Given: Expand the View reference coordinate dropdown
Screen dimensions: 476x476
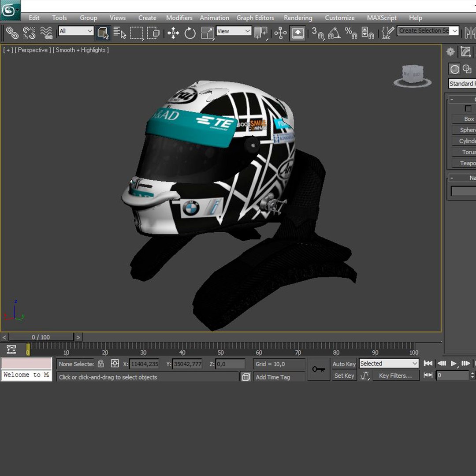Looking at the screenshot, I should click(234, 31).
